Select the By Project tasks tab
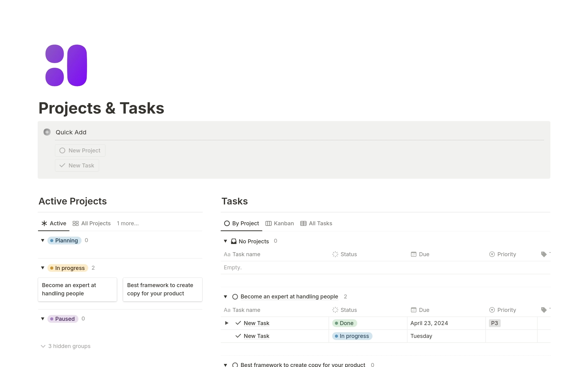The width and height of the screenshot is (588, 367). tap(241, 223)
